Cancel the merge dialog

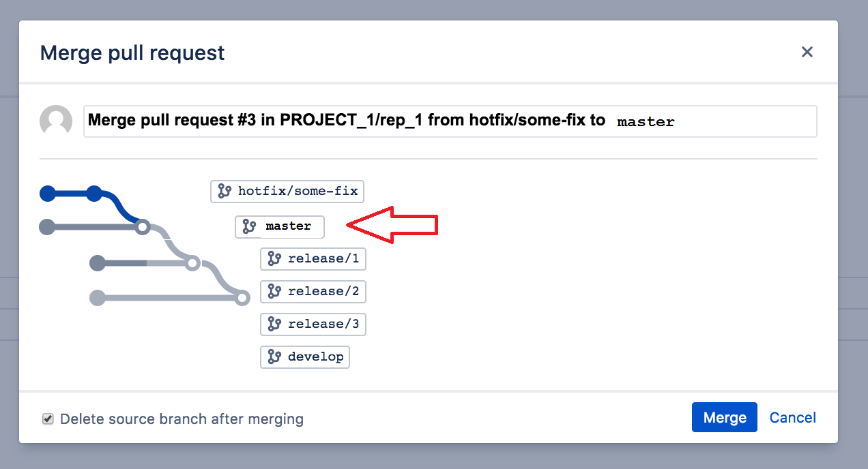coord(793,417)
